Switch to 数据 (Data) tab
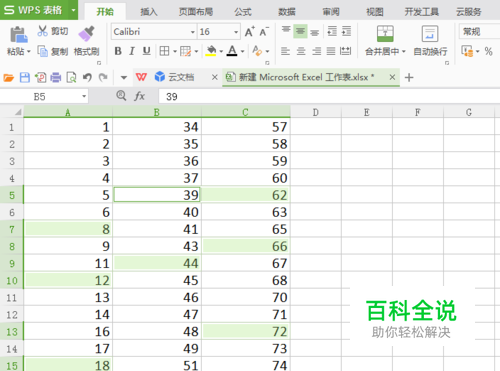The image size is (500, 371). [x=287, y=12]
